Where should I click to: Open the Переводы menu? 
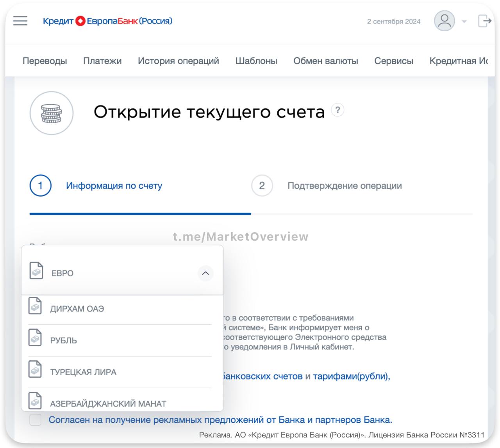click(45, 61)
